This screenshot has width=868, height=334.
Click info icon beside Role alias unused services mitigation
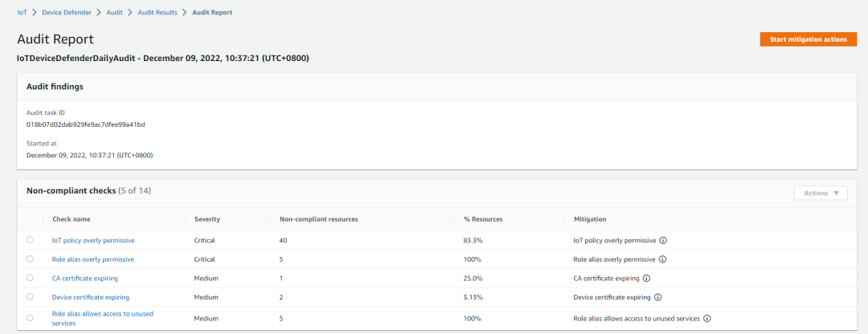[x=707, y=318]
